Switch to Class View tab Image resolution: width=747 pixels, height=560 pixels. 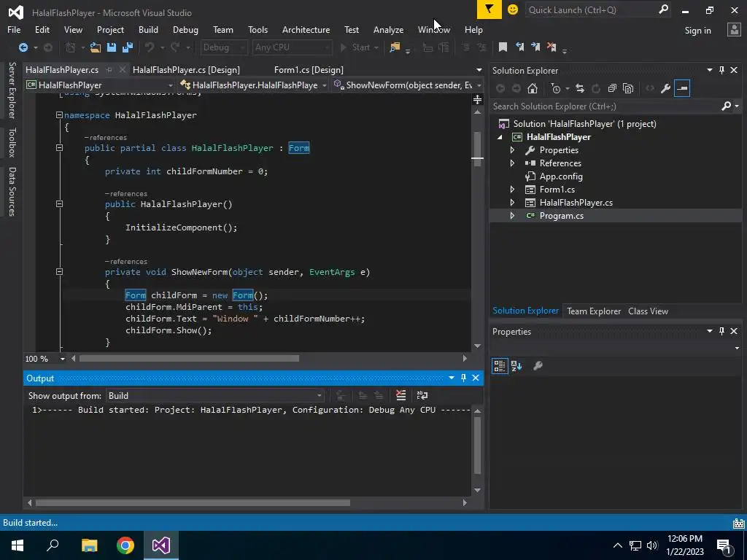tap(648, 311)
